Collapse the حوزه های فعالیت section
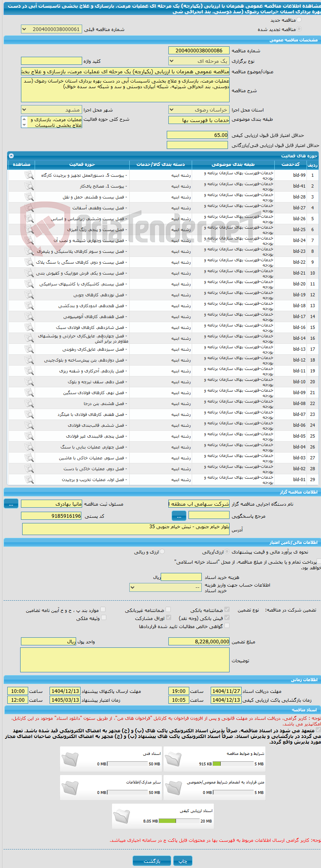The height and width of the screenshot is (868, 321). 11,156
